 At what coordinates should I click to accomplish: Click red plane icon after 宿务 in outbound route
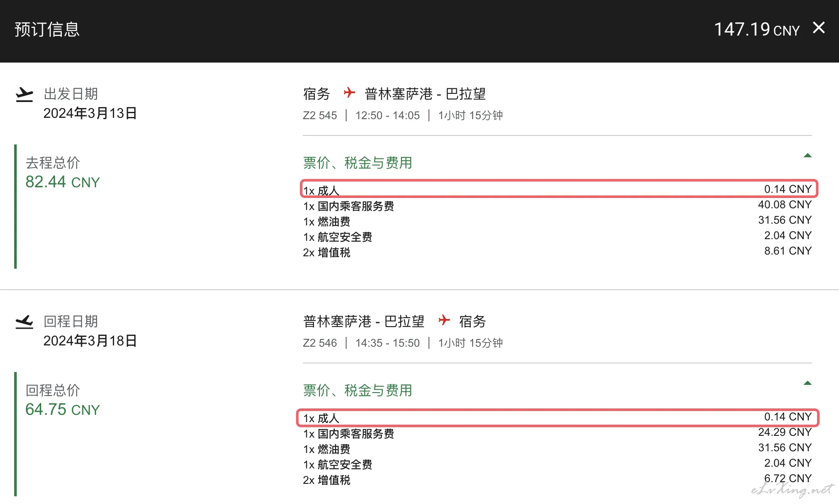350,93
